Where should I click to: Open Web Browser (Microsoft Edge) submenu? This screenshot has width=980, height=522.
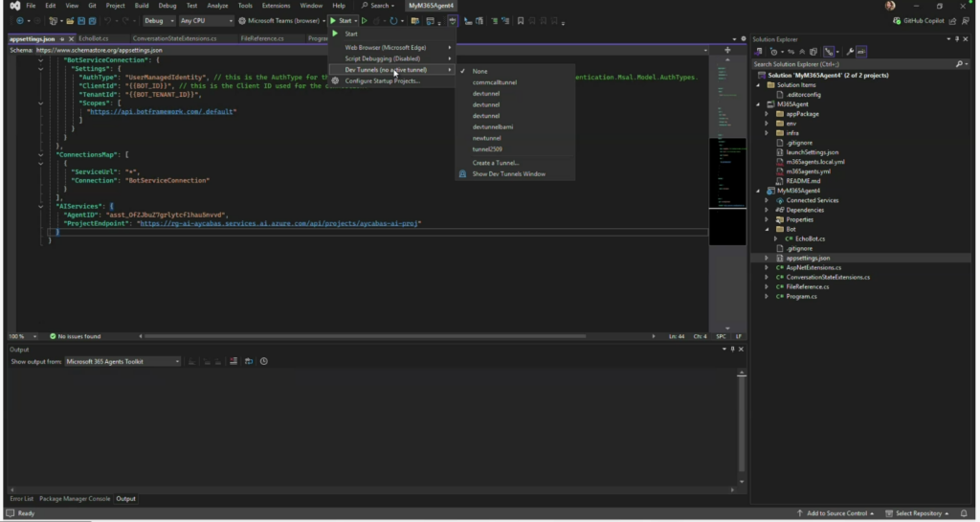tap(391, 48)
